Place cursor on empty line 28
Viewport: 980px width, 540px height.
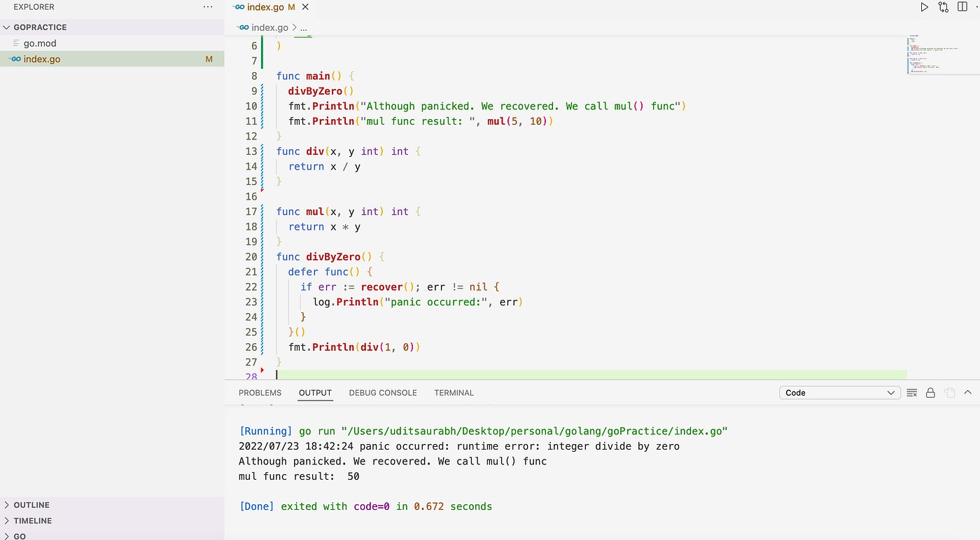point(591,377)
